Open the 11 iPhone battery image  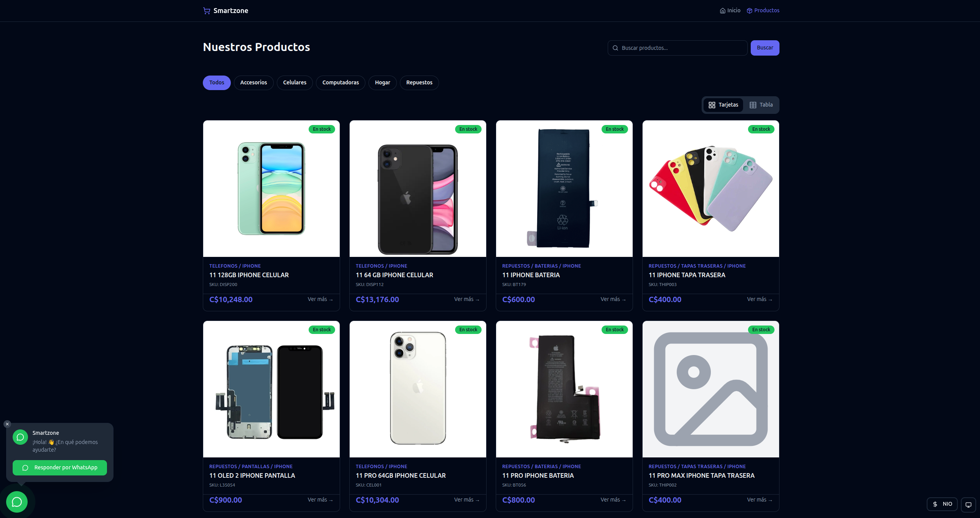pos(564,189)
